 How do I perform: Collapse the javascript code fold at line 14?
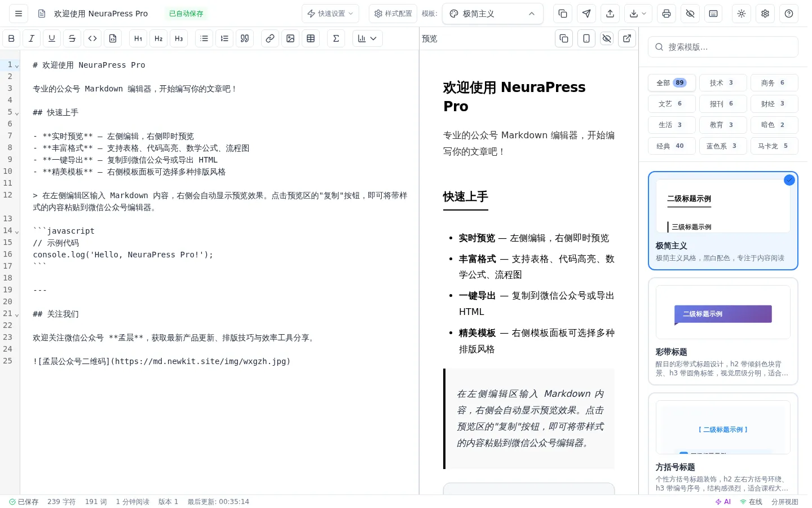(17, 232)
